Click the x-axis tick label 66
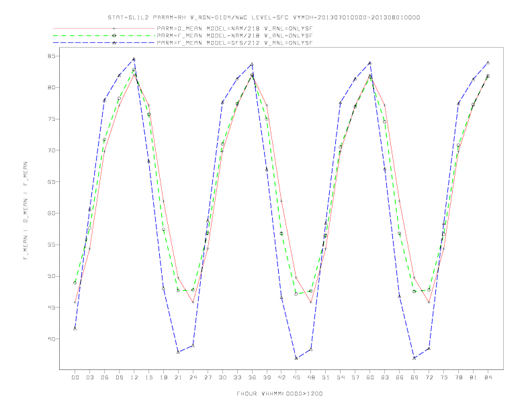The width and height of the screenshot is (532, 411). click(x=400, y=377)
